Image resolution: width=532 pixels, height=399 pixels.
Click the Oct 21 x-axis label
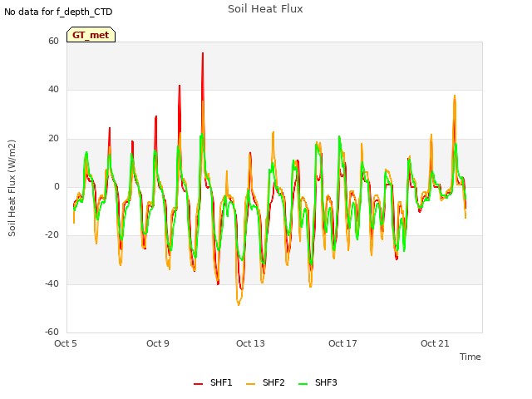[x=435, y=343]
